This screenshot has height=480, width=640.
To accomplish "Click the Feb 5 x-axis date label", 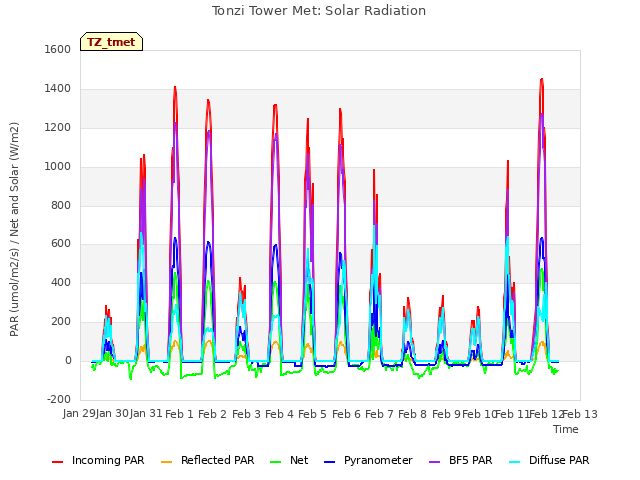I will [x=312, y=414].
